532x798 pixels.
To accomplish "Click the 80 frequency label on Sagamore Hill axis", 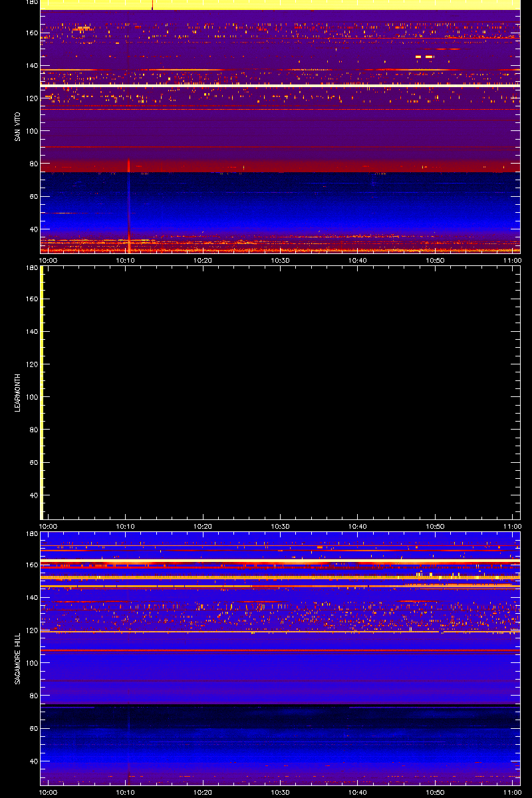I will (33, 696).
